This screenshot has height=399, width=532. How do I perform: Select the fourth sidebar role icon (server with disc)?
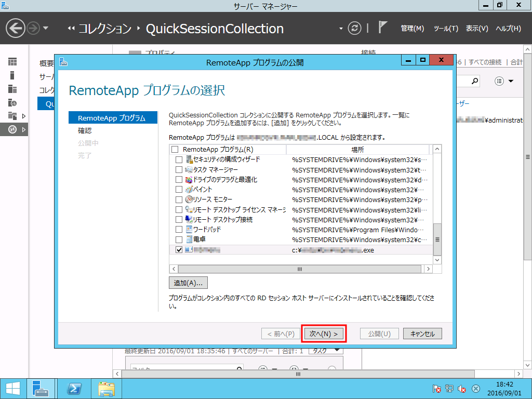click(12, 102)
